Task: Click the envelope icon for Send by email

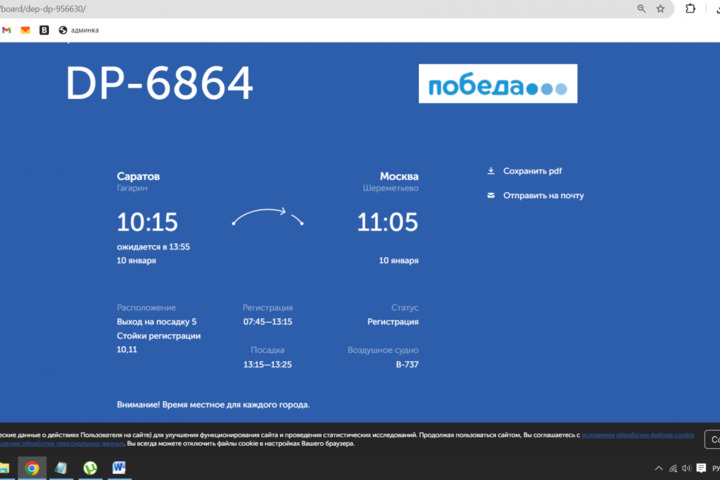Action: [491, 195]
